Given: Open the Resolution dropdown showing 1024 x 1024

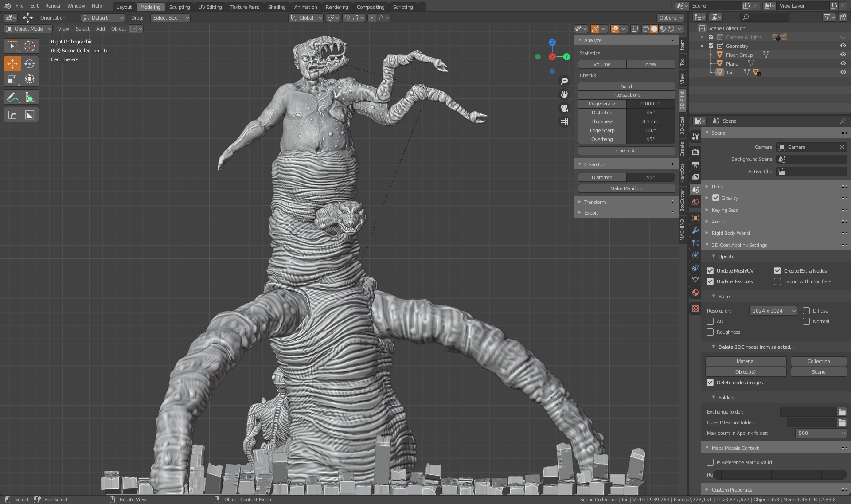Looking at the screenshot, I should [x=773, y=310].
